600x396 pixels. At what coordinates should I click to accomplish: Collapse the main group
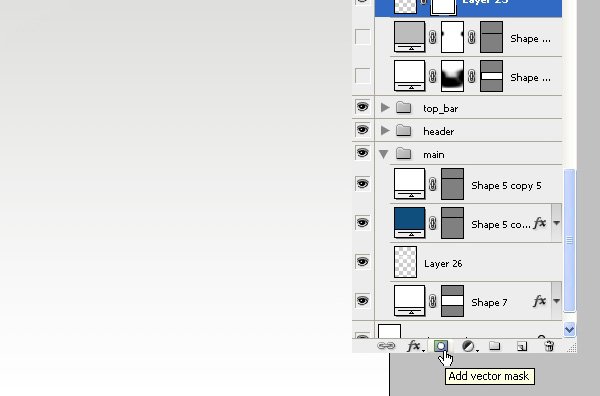click(383, 154)
